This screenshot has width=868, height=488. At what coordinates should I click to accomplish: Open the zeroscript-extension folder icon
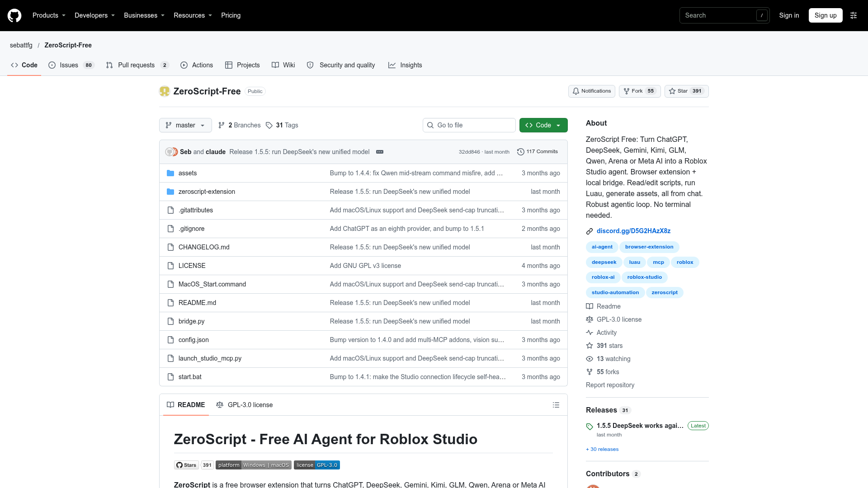tap(170, 192)
